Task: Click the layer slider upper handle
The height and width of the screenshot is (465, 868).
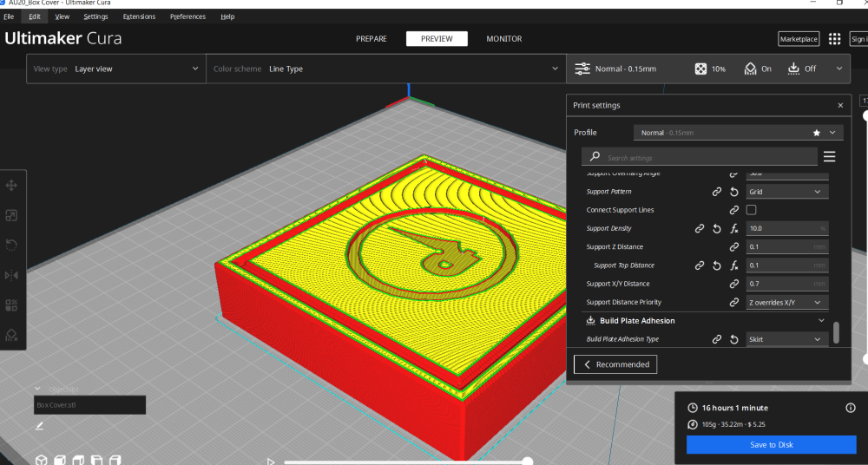Action: [865, 115]
